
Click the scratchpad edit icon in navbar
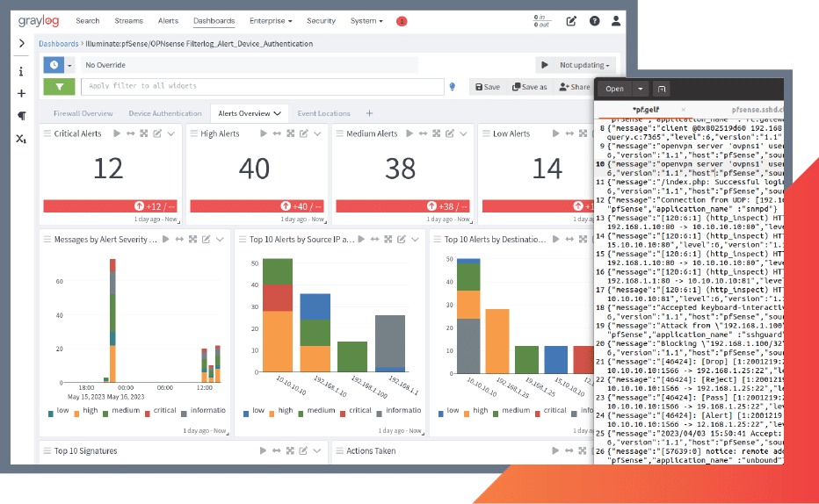point(571,21)
